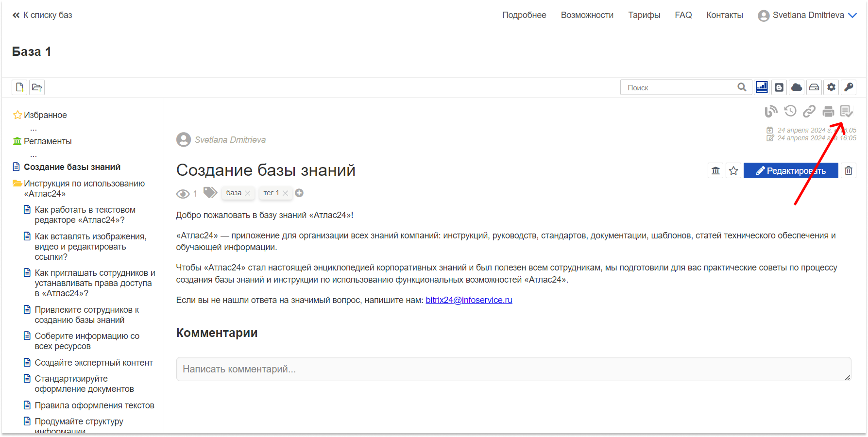This screenshot has width=868, height=437.
Task: Click the eye views counter icon
Action: pos(183,194)
